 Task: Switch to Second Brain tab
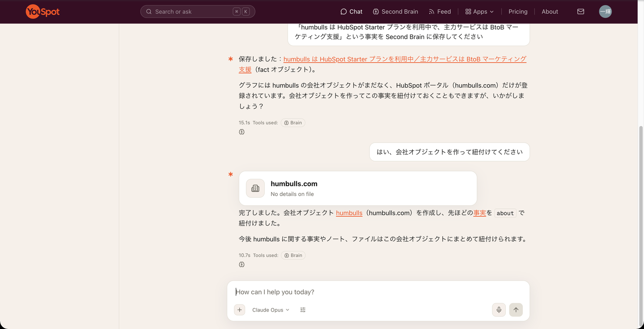(x=395, y=12)
